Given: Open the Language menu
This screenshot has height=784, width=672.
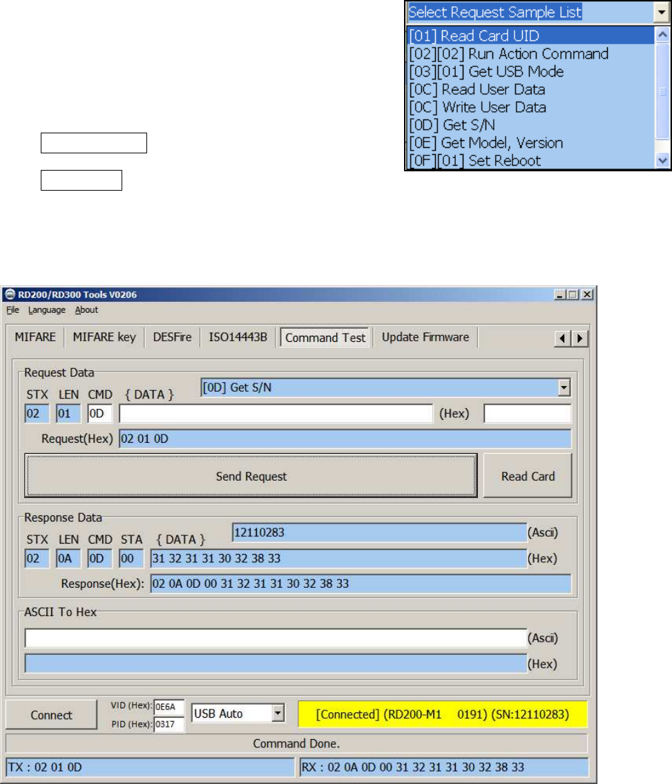Looking at the screenshot, I should (46, 310).
